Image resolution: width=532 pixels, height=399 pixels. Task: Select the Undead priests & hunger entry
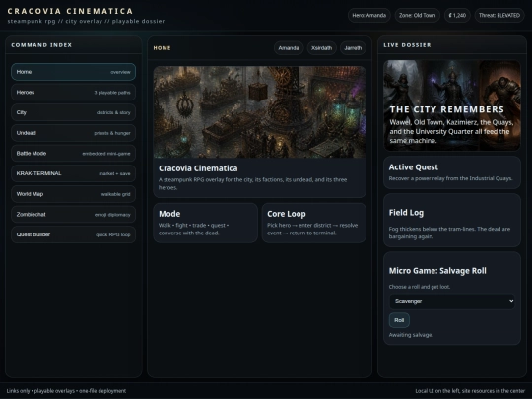click(73, 133)
